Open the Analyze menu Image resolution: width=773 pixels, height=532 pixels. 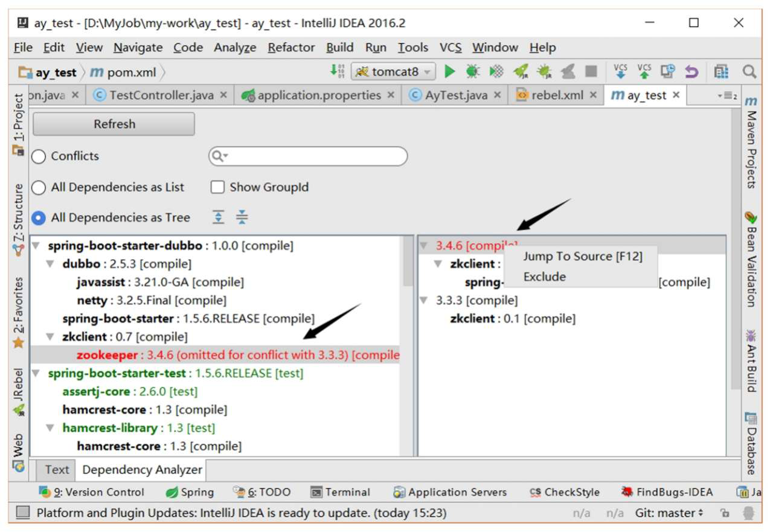point(235,47)
